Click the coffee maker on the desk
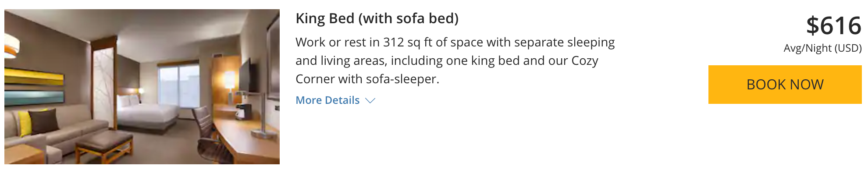This screenshot has height=177, width=868. click(x=242, y=111)
